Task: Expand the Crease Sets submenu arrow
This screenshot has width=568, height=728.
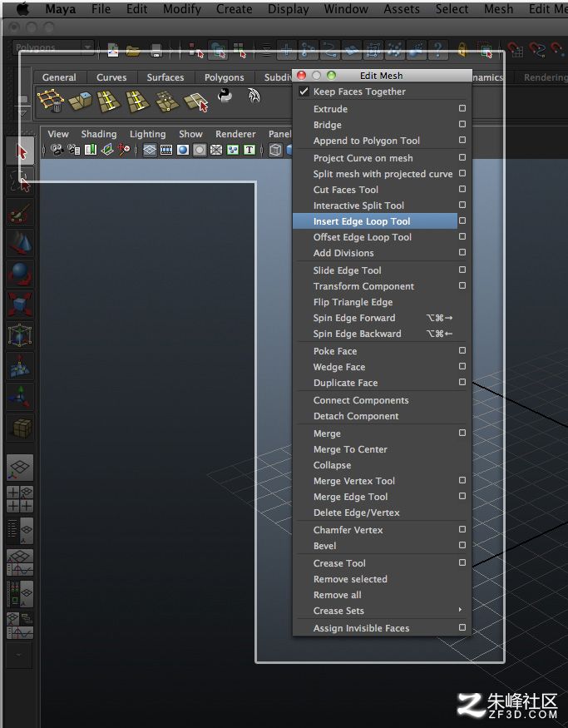Action: pos(461,609)
